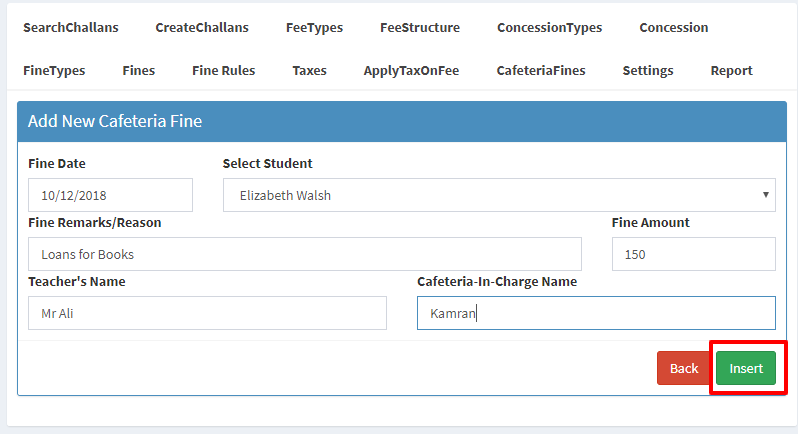Open the Taxes tab

coord(309,70)
